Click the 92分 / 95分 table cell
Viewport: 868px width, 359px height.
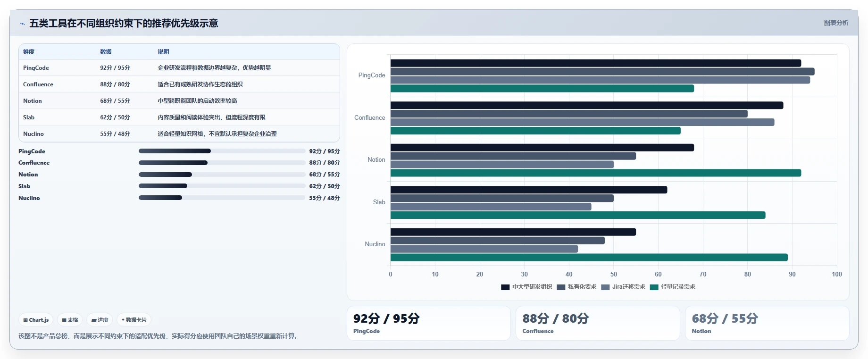point(115,68)
